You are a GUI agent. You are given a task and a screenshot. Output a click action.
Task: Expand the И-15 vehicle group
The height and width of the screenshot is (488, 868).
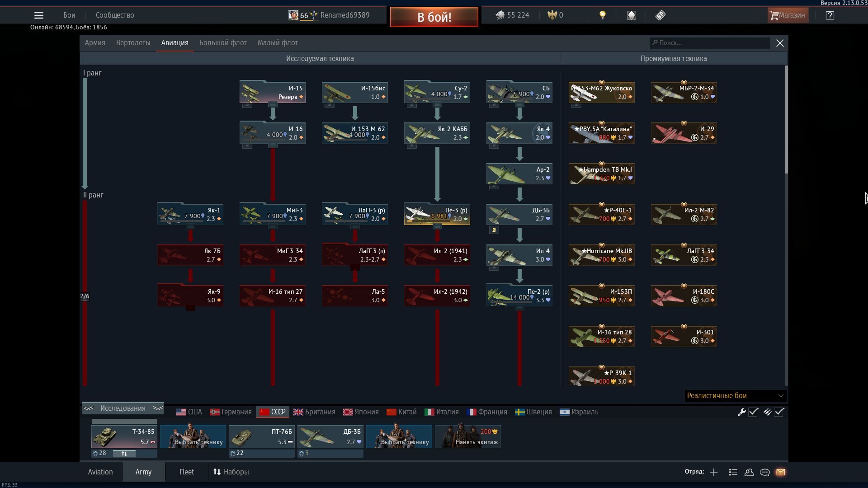(x=273, y=105)
